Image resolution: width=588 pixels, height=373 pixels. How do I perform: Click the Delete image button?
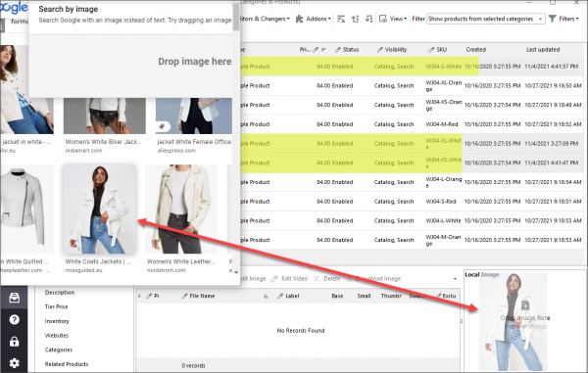tap(327, 279)
